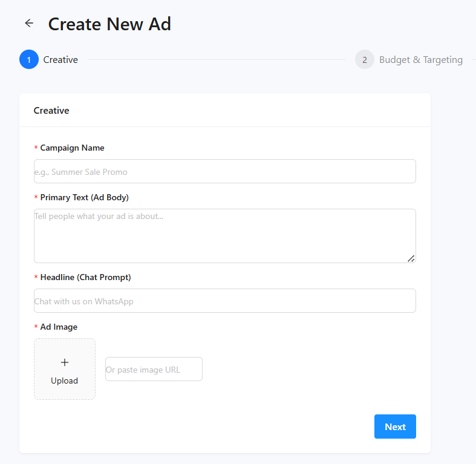476x464 pixels.
Task: Click the Primary Text resize handle
Action: click(x=411, y=258)
